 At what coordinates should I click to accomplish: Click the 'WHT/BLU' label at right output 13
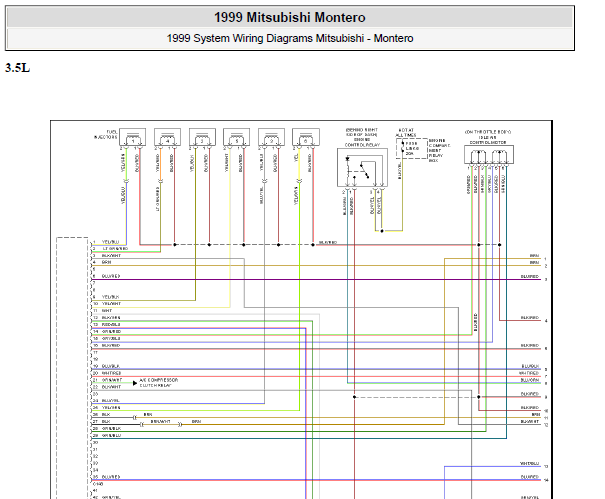tap(529, 463)
